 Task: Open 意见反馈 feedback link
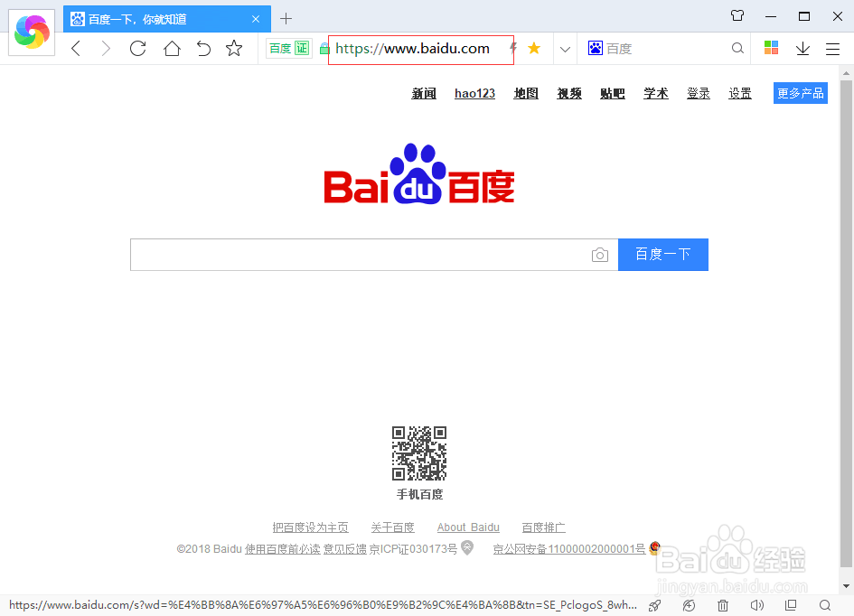344,549
